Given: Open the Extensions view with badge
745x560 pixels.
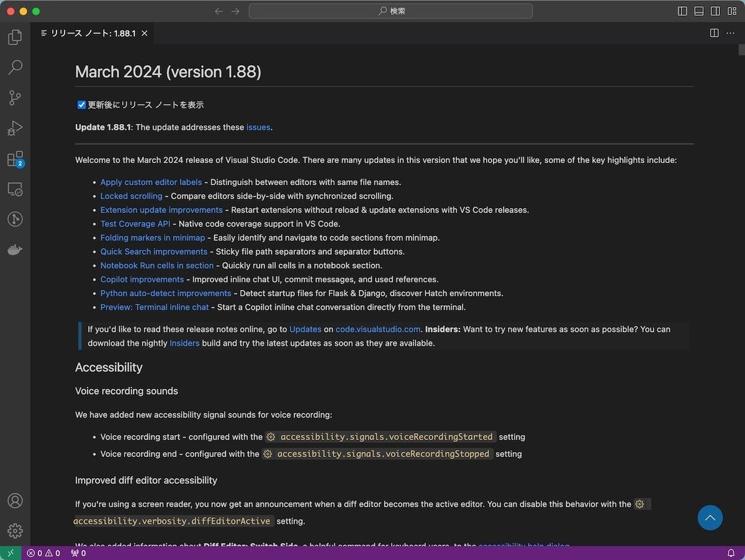Looking at the screenshot, I should coord(15,159).
